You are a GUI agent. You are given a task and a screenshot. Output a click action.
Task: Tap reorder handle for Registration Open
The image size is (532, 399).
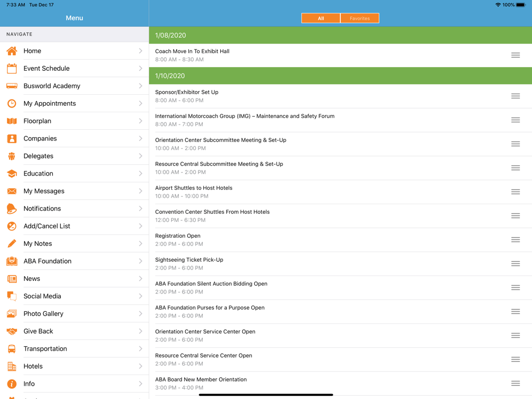[x=516, y=240]
